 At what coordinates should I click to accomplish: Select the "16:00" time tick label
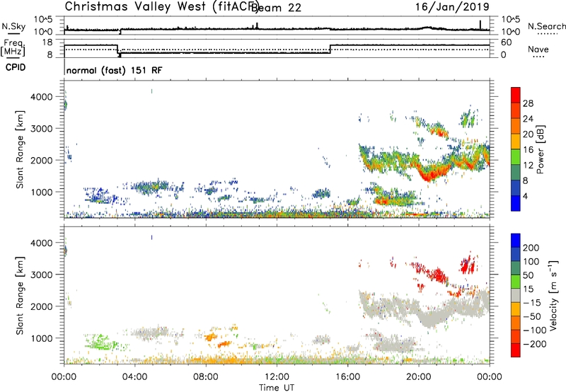(x=347, y=377)
